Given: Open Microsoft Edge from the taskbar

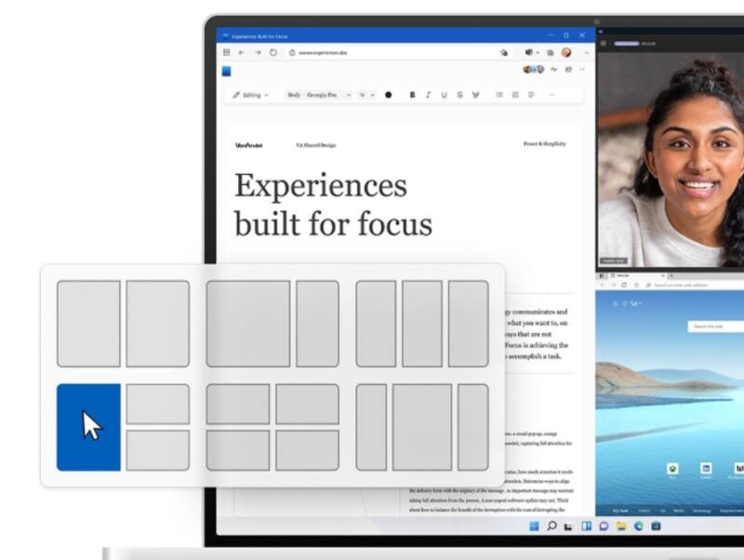Looking at the screenshot, I should click(639, 526).
